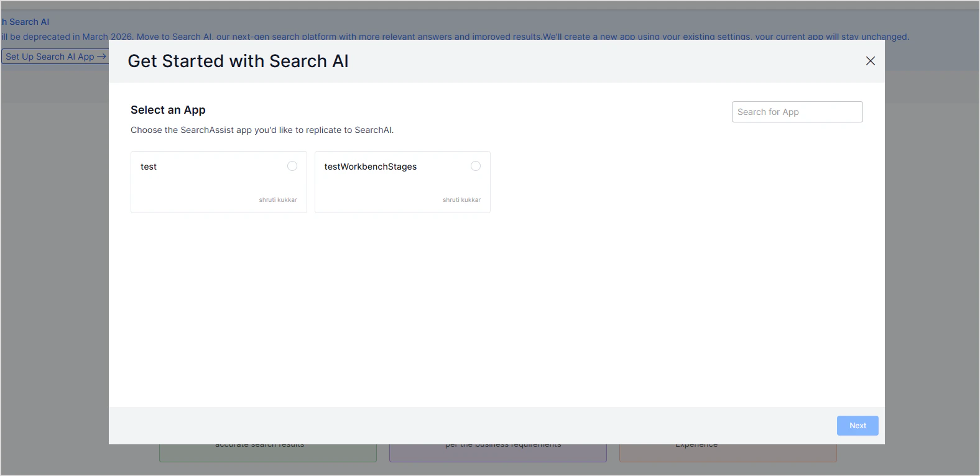This screenshot has width=980, height=476.
Task: Select the testWorkbenchStages radio button
Action: tap(476, 166)
